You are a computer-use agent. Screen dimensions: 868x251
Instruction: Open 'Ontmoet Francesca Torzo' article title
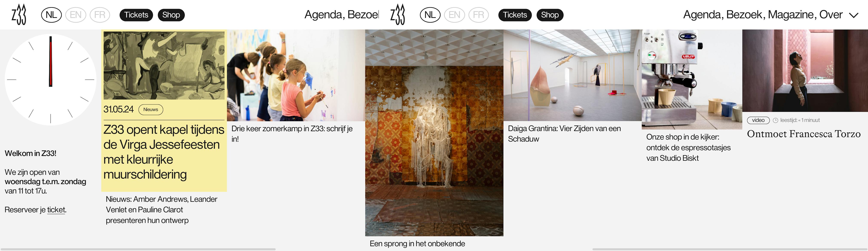pos(804,134)
